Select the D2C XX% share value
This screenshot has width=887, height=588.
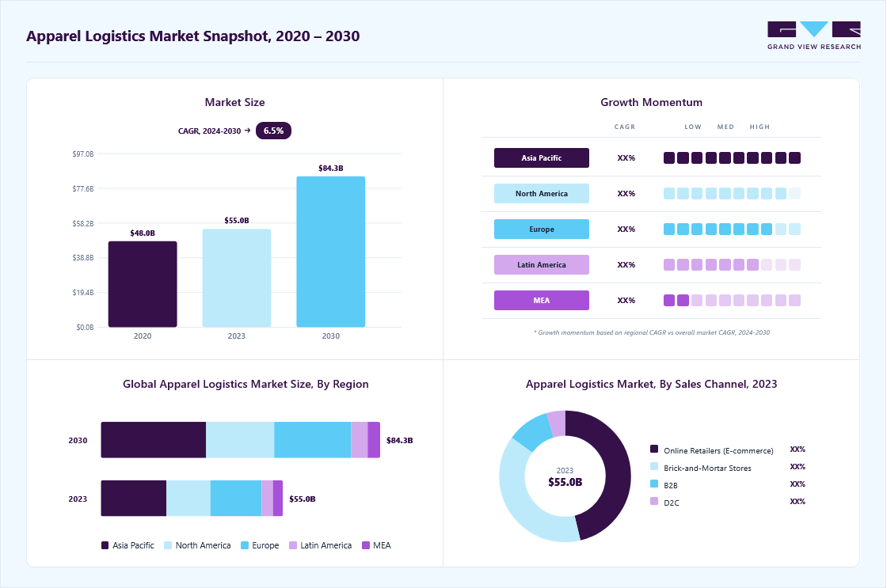pyautogui.click(x=798, y=502)
